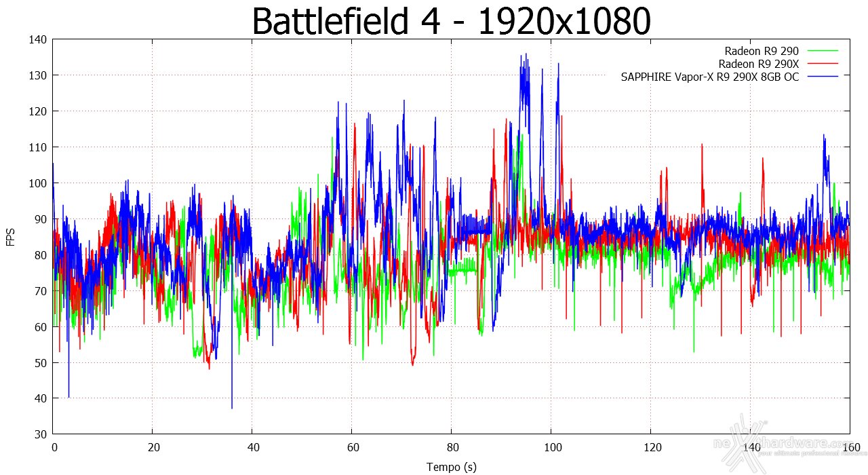Screen dimensions: 868x475
Task: Click the FPS axis tick value 50
Action: coord(41,363)
